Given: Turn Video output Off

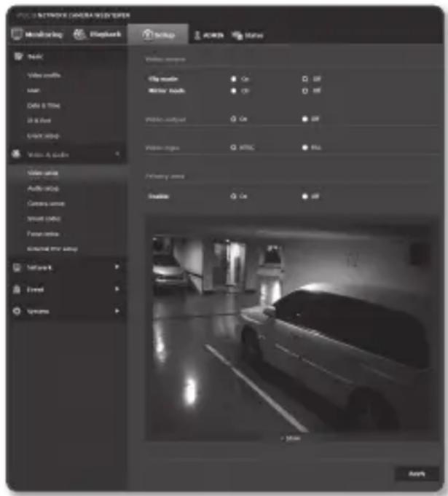Looking at the screenshot, I should click(305, 119).
